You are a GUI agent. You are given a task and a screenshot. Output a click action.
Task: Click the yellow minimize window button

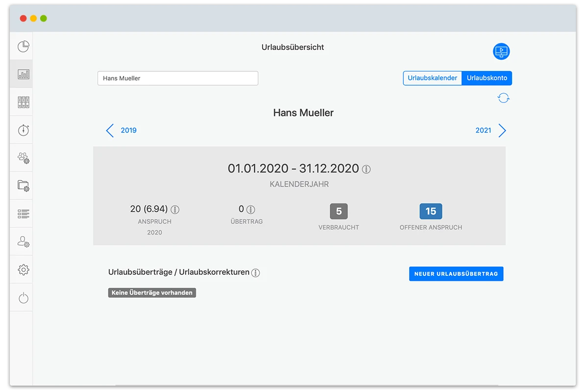tap(33, 19)
